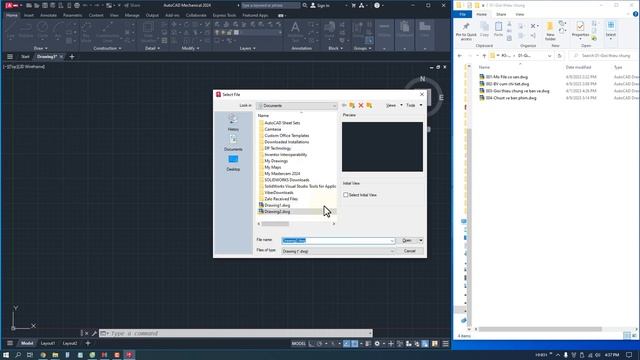Open the Tools menu in Select File dialog
Screen dimensions: 640x360
414,105
